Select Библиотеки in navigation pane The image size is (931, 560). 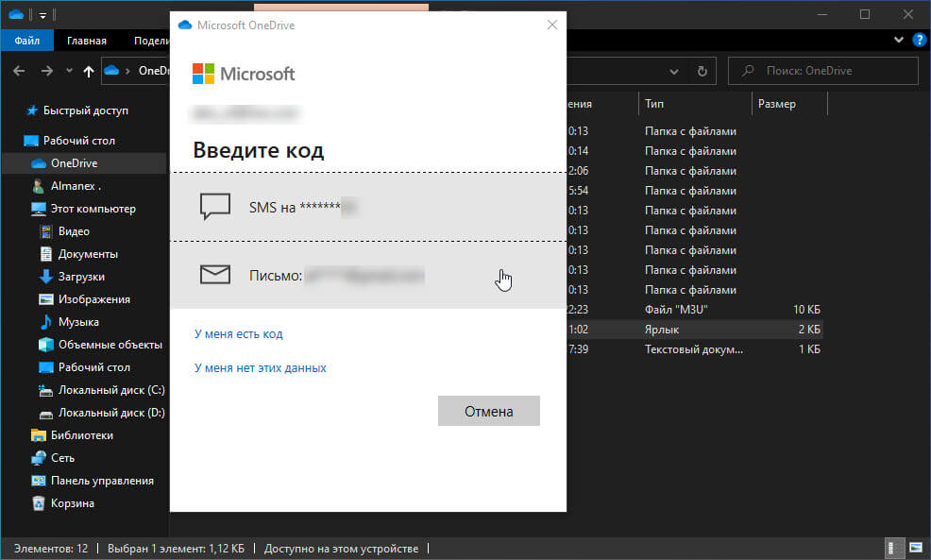82,435
